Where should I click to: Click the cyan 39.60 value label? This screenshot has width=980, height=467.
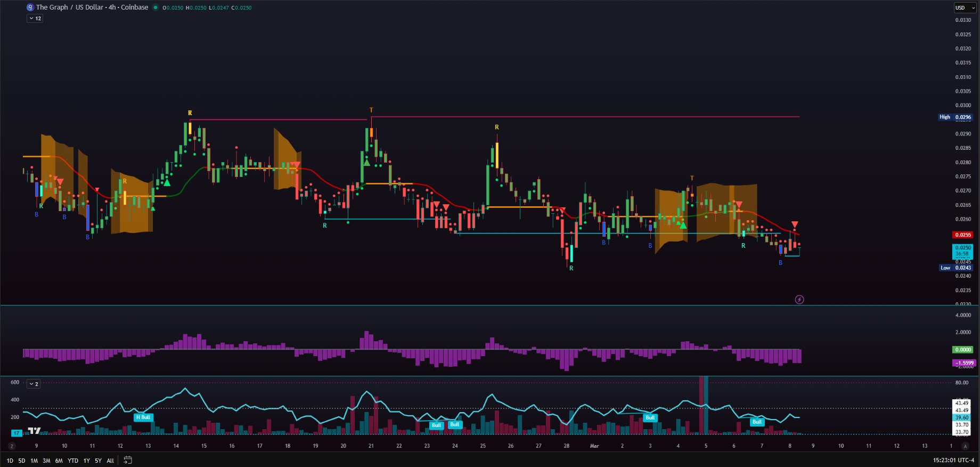coord(962,418)
